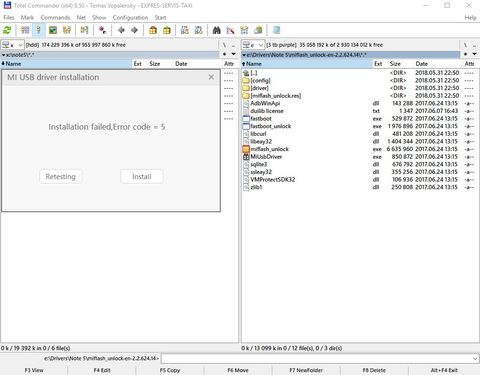Sort right panel by Date column header
This screenshot has width=480, height=375.
coord(438,64)
